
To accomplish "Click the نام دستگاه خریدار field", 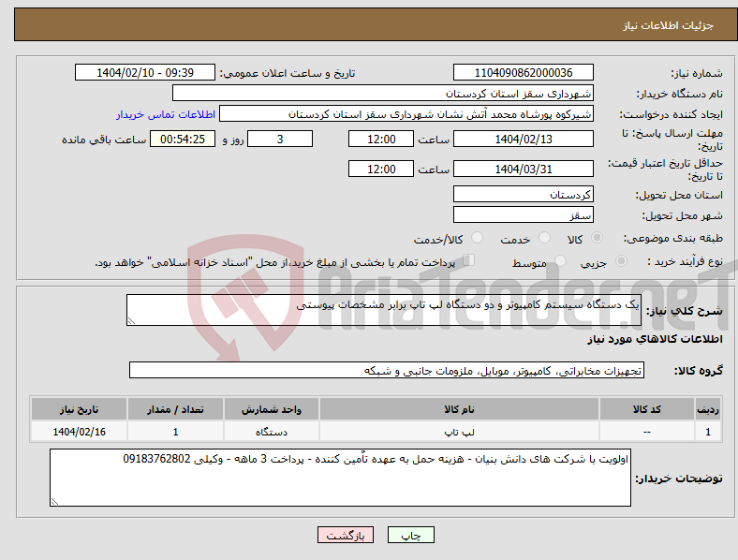I will (x=383, y=93).
